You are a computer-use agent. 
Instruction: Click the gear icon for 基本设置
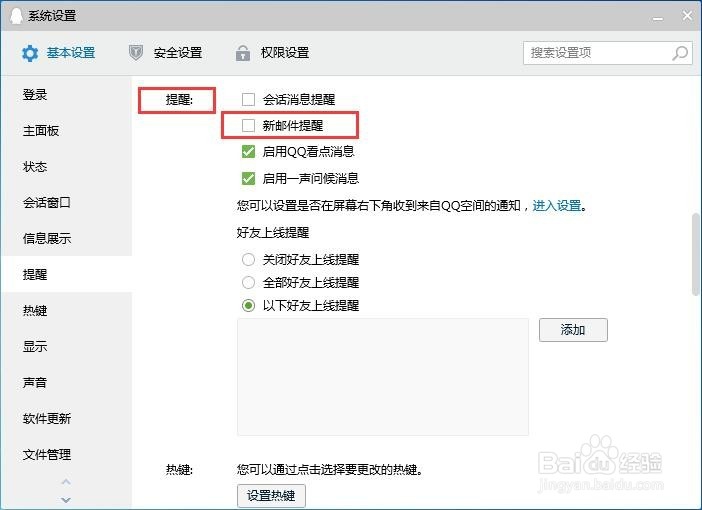pyautogui.click(x=30, y=53)
